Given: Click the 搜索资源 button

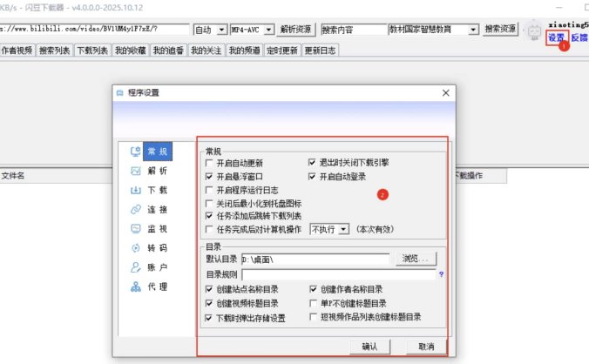Looking at the screenshot, I should tap(500, 29).
